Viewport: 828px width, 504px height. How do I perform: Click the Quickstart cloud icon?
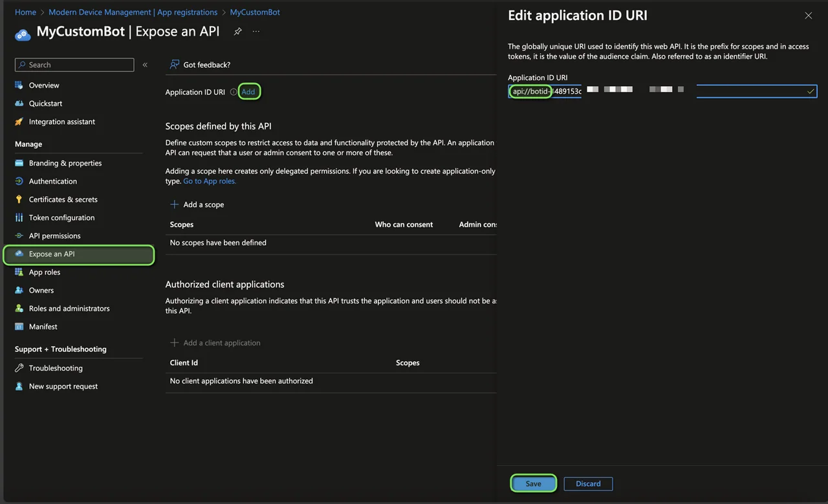click(x=19, y=104)
